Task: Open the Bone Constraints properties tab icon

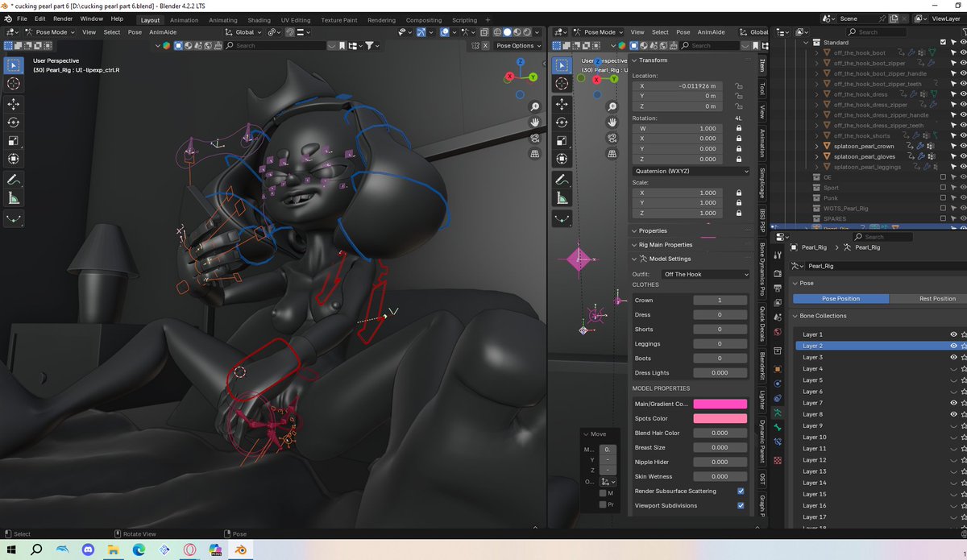Action: click(x=778, y=442)
